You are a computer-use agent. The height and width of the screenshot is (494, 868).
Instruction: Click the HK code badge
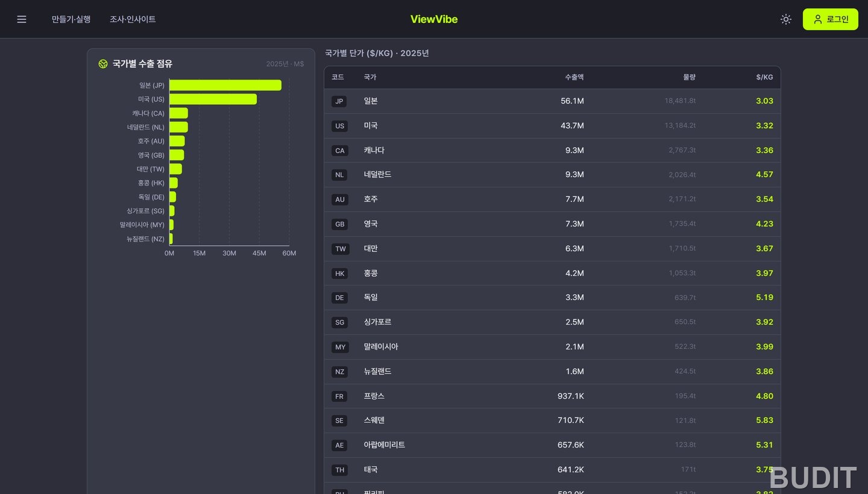(340, 274)
